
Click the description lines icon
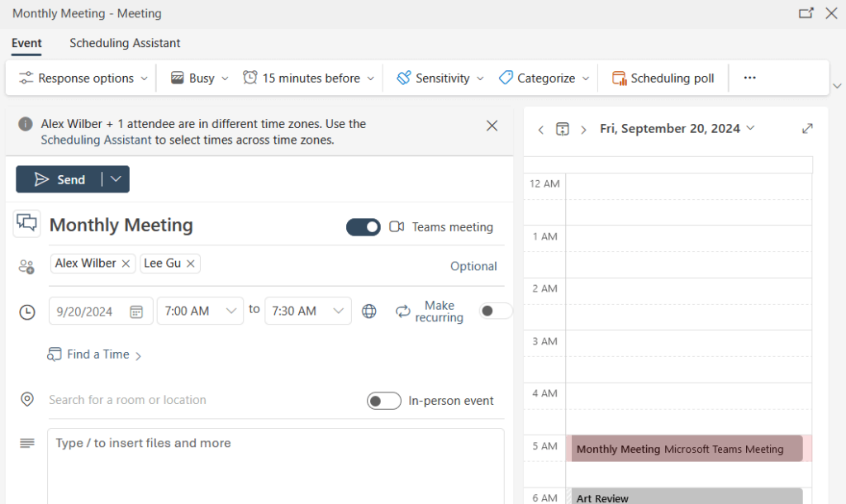27,444
